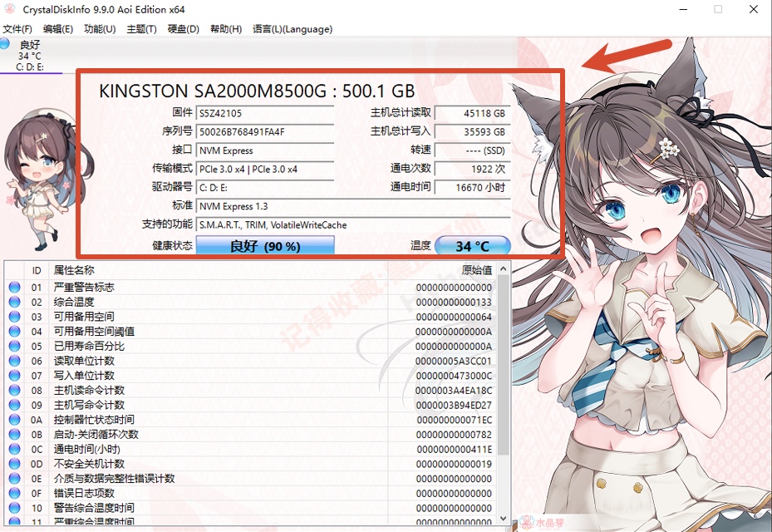Click host total writes value 35593 GB
The image size is (772, 532).
[473, 132]
